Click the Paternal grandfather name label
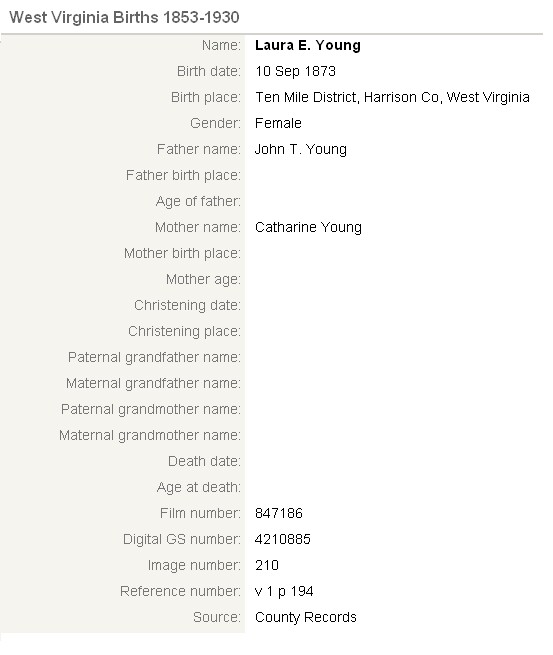The height and width of the screenshot is (655, 553). click(x=155, y=357)
